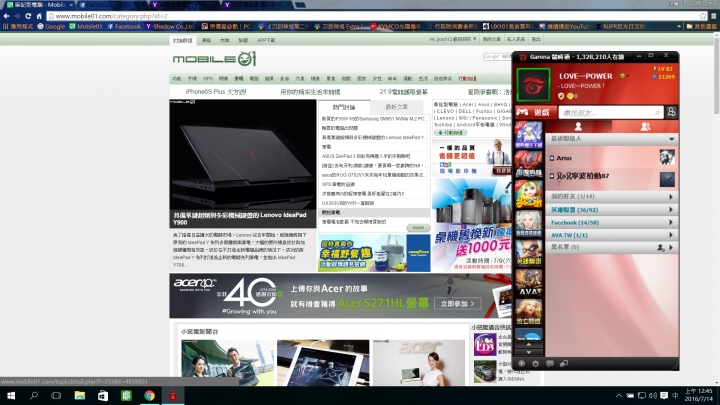The width and height of the screenshot is (720, 405).
Task: Expand the blacklist (0) group
Action: point(612,247)
